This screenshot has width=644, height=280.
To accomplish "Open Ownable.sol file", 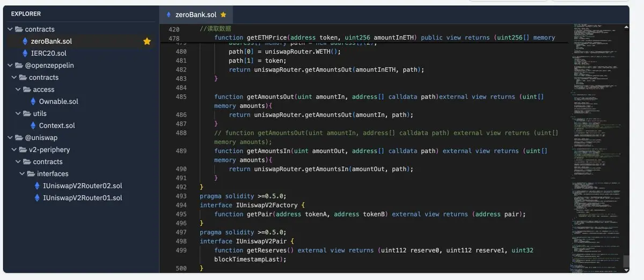I will 58,101.
